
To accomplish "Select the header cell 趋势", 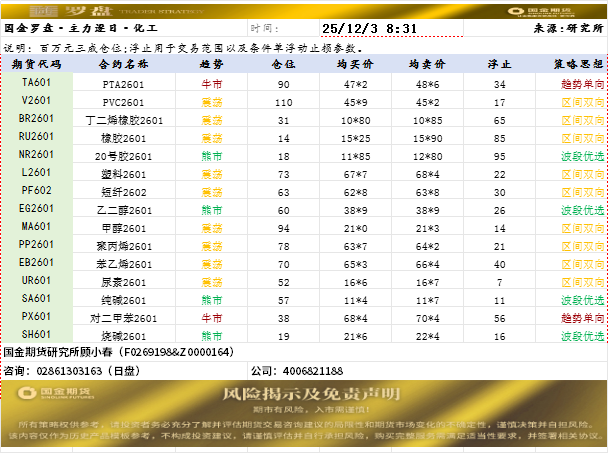I will point(211,64).
